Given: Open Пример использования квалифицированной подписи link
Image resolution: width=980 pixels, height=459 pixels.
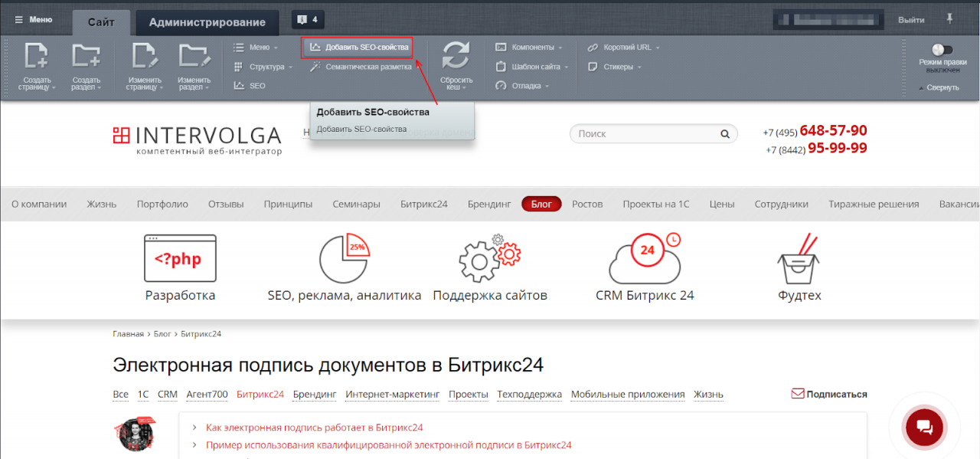Looking at the screenshot, I should coord(389,445).
